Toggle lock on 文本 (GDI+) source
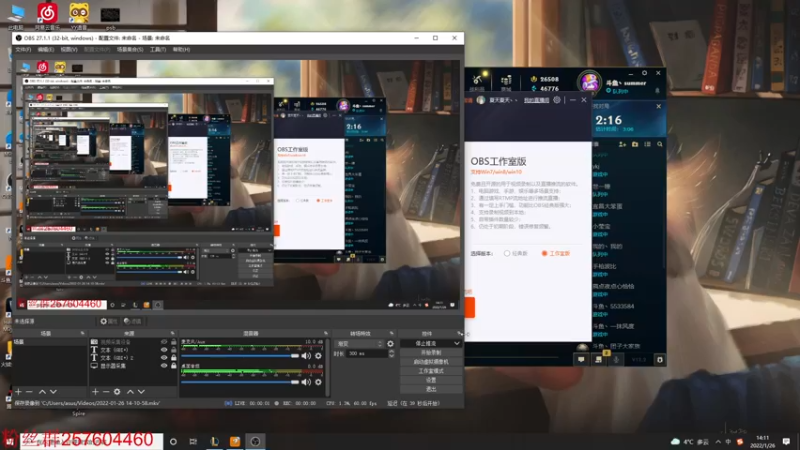Image resolution: width=800 pixels, height=450 pixels. (x=173, y=350)
